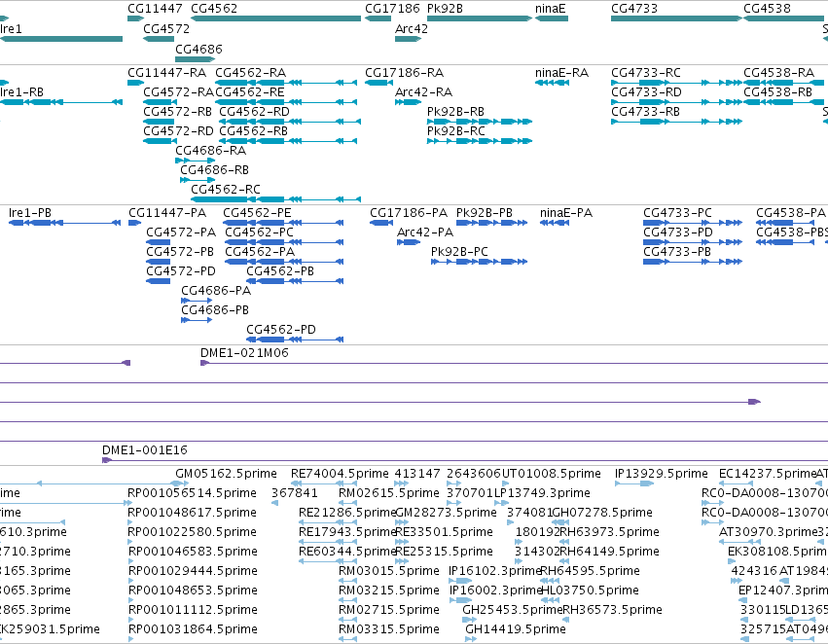
Task: Open transcript CG11447-RA
Action: click(x=167, y=73)
